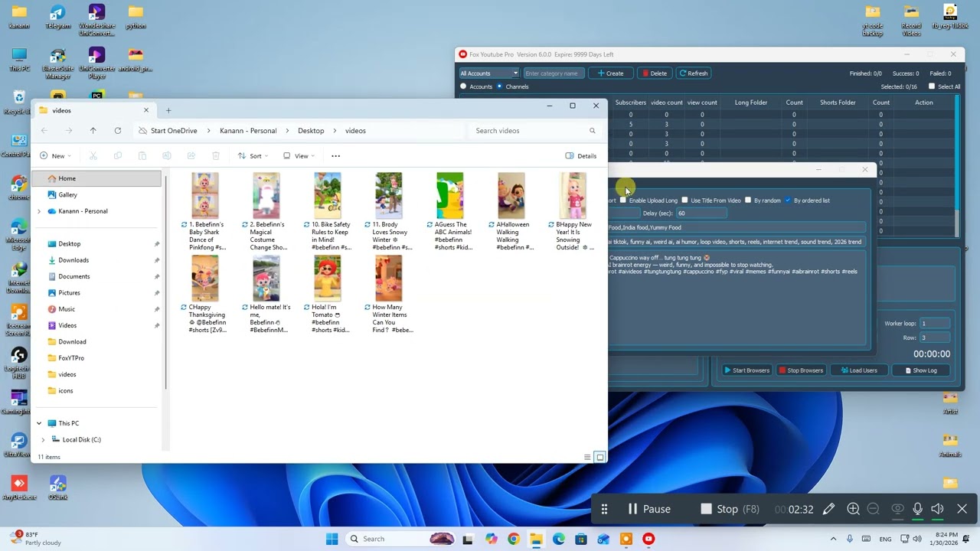The image size is (980, 551).
Task: Open the View dropdown in File Explorer
Action: 299,156
